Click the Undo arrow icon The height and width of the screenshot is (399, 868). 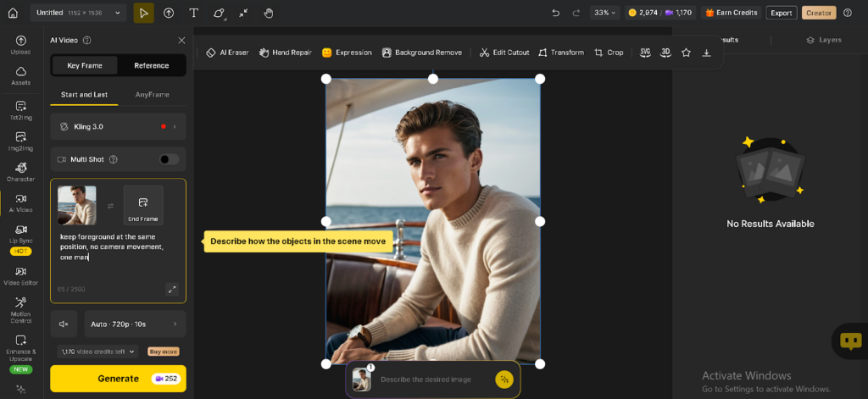(x=555, y=13)
